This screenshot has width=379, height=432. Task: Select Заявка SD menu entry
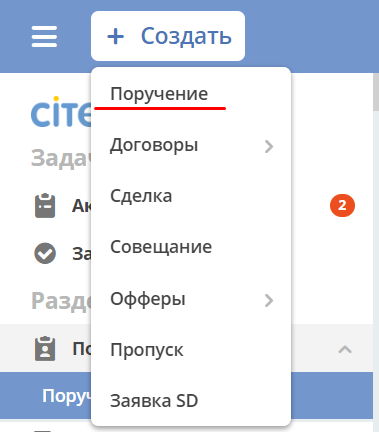point(191,401)
